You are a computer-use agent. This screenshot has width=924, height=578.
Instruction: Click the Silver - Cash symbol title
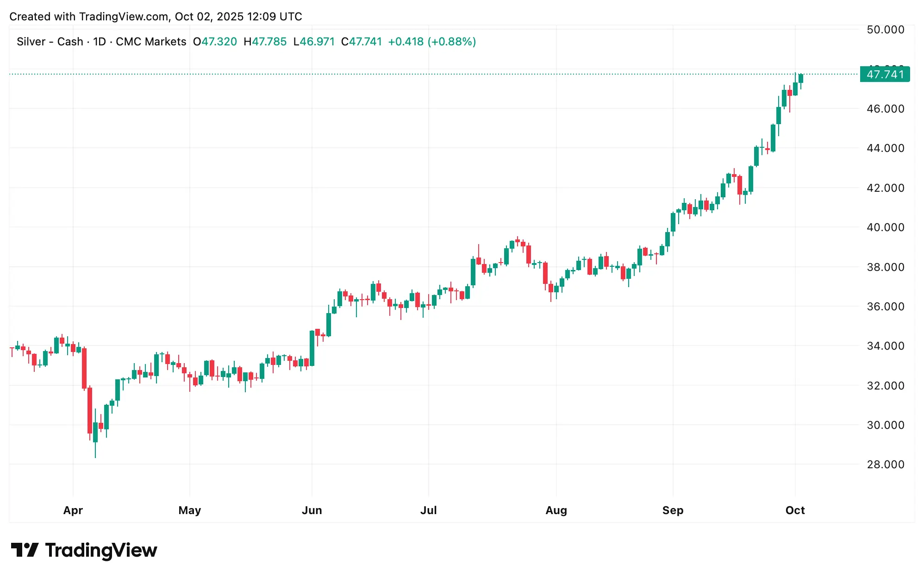(x=50, y=42)
